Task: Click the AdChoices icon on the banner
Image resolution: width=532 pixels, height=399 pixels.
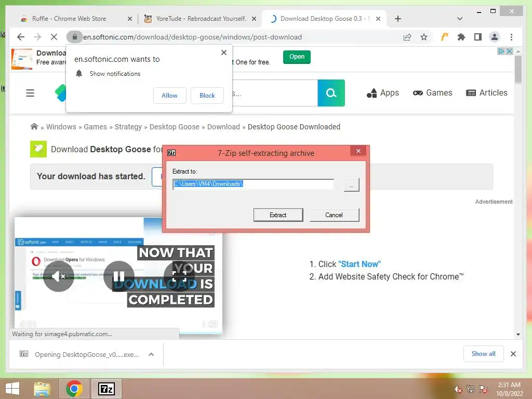Action: 501,51
